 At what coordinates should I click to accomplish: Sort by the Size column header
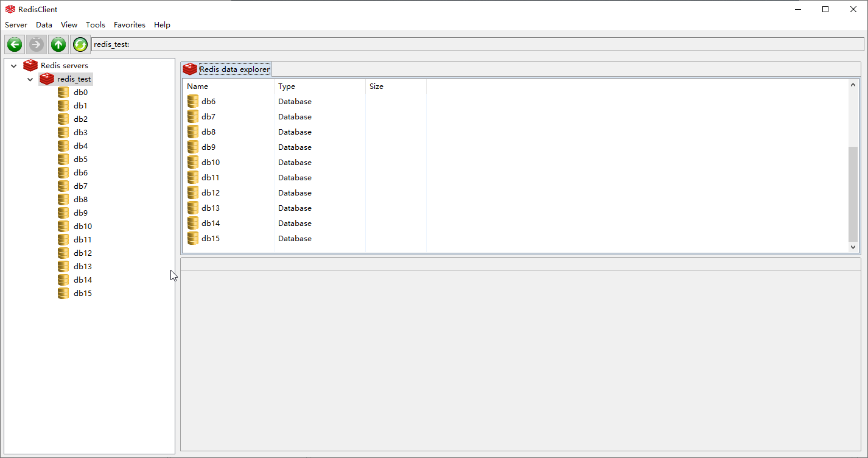[376, 86]
